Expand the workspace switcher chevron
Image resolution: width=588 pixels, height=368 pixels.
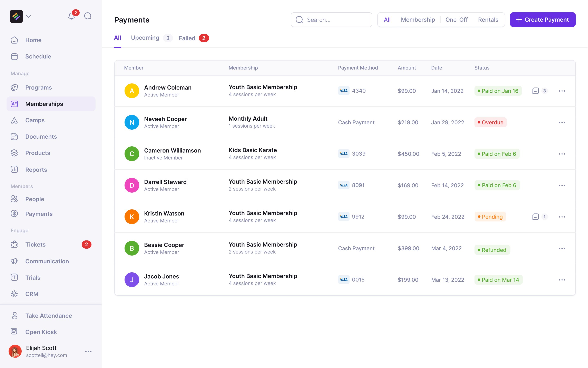coord(29,16)
